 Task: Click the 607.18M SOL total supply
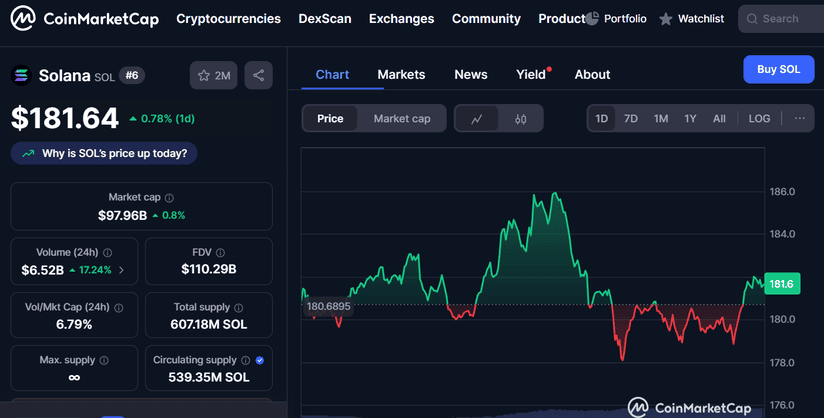[209, 324]
